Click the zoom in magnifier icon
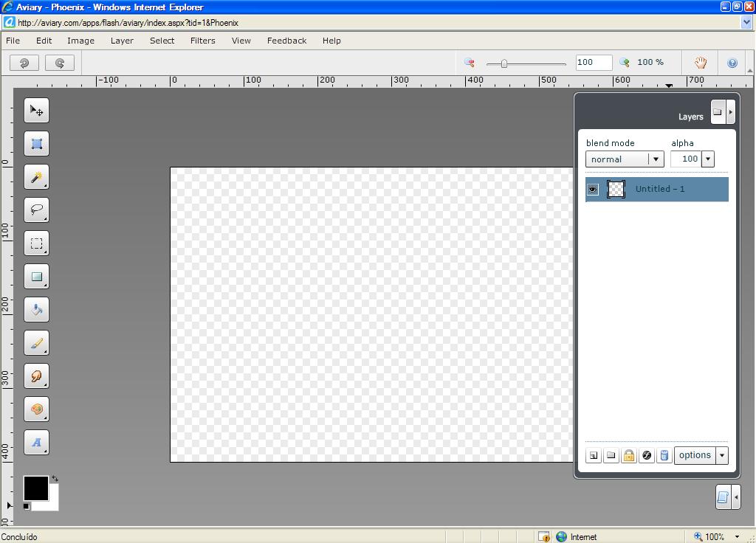The height and width of the screenshot is (543, 756). coord(625,62)
